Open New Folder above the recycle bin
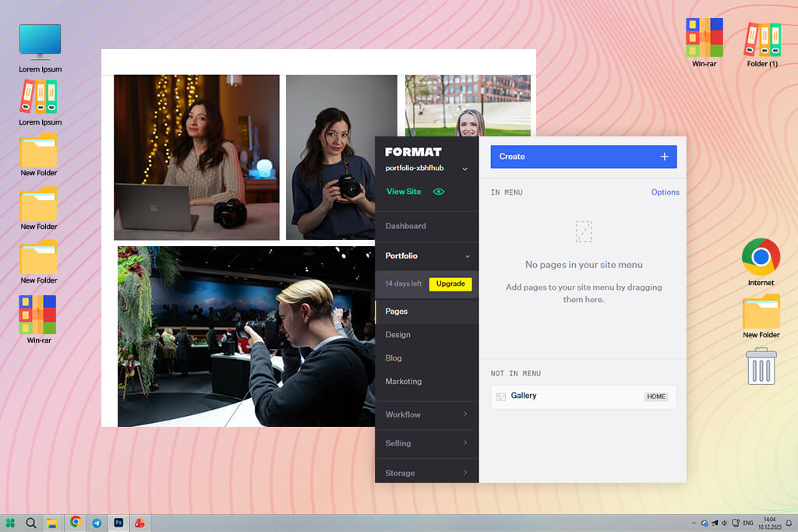This screenshot has height=532, width=798. pyautogui.click(x=761, y=315)
